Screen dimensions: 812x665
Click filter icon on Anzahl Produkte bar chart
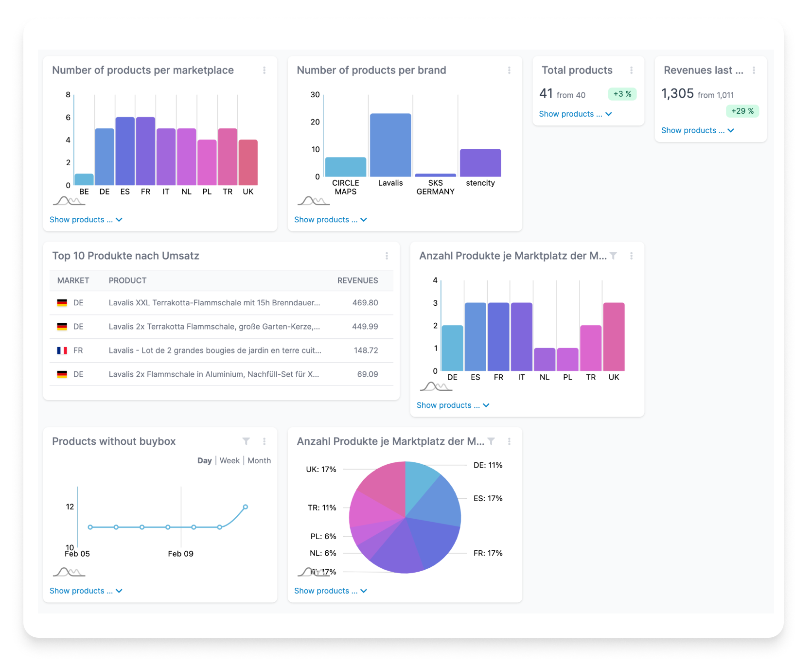pos(614,256)
